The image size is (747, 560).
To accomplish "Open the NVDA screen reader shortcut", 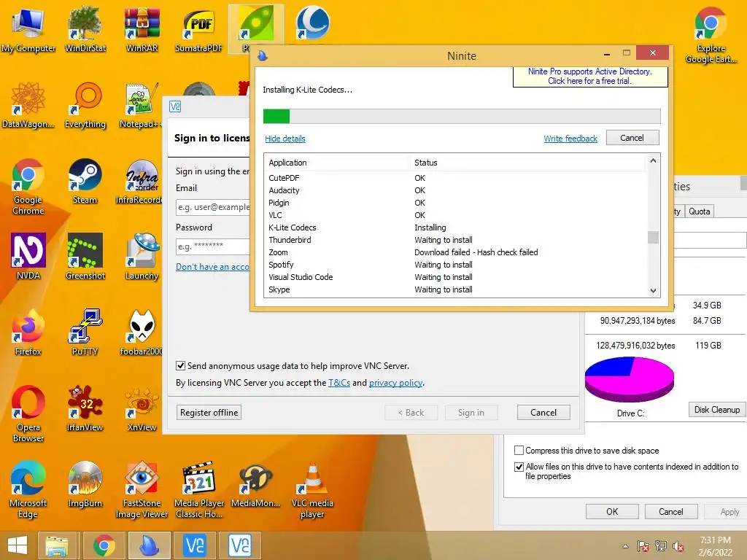I will (28, 256).
